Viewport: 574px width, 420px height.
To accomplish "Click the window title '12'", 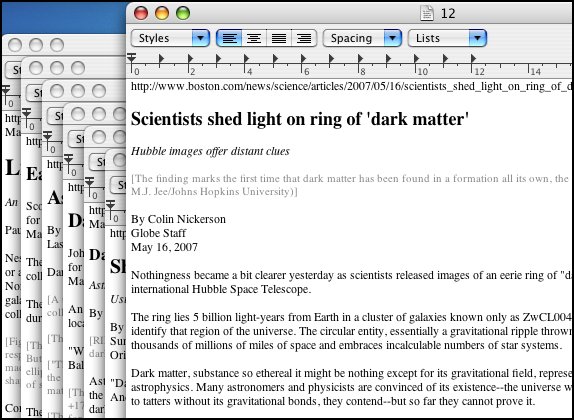I will (448, 14).
